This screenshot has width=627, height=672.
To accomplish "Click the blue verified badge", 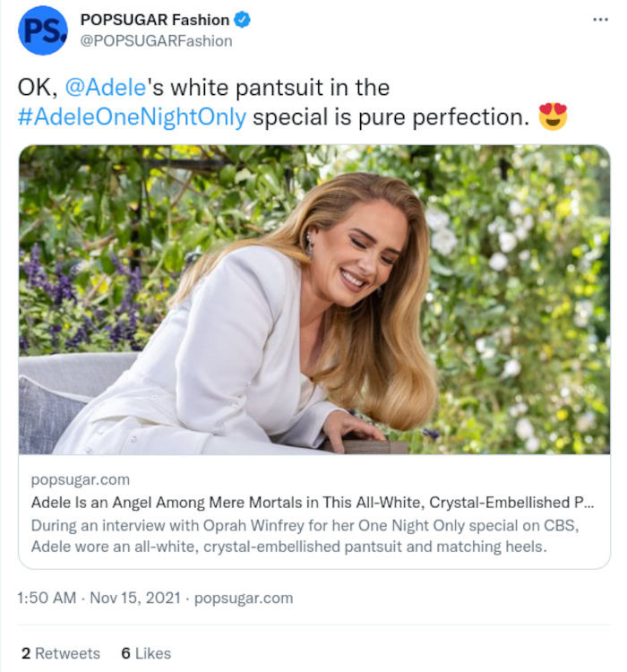I will pos(243,20).
